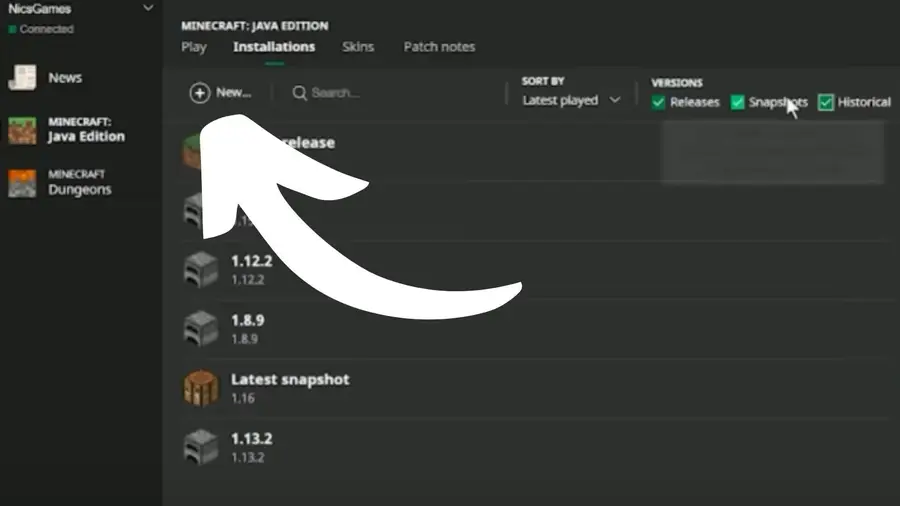The height and width of the screenshot is (506, 900).
Task: Open the News section icon
Action: click(x=22, y=78)
